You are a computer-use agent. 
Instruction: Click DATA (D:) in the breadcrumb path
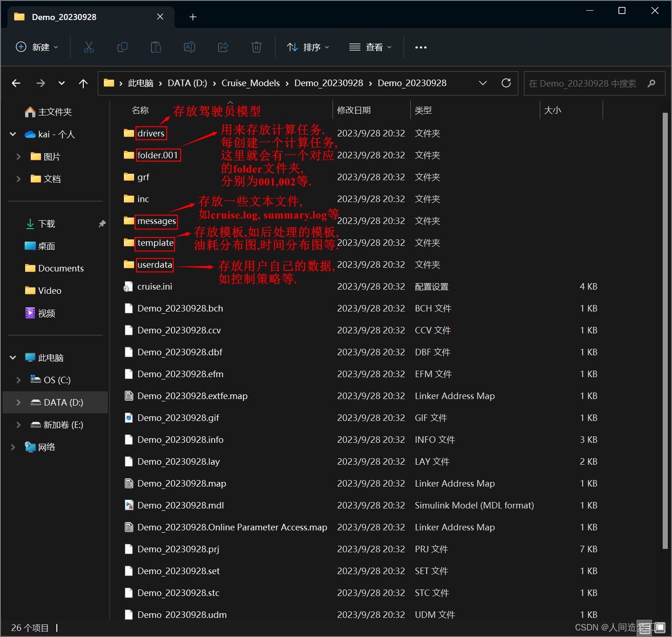click(187, 83)
